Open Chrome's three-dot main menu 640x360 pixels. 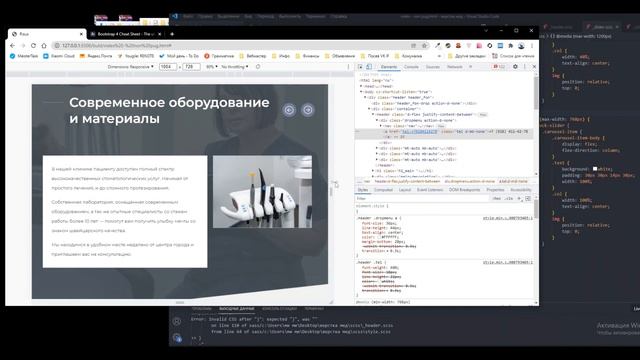[x=532, y=46]
